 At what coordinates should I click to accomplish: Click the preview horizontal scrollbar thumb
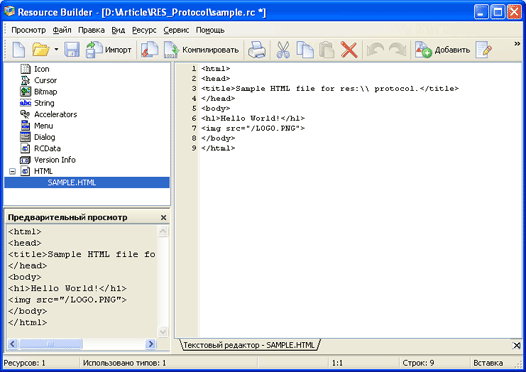[x=51, y=344]
